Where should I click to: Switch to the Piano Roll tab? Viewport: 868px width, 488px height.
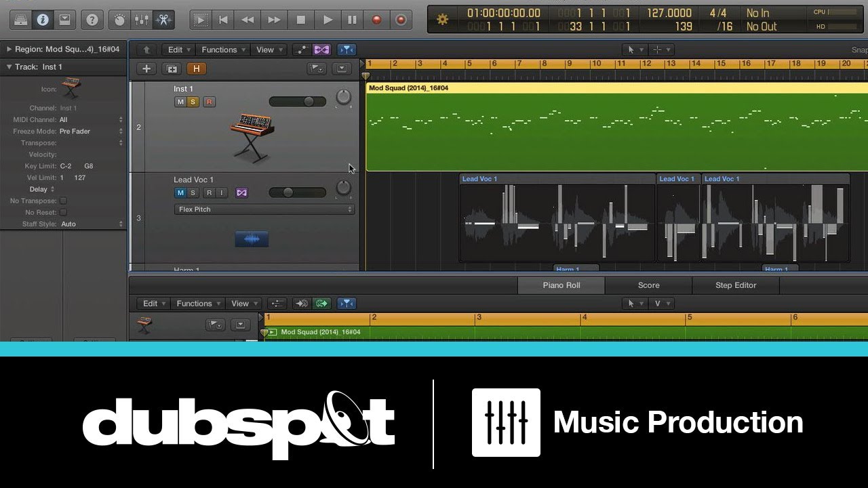coord(561,285)
